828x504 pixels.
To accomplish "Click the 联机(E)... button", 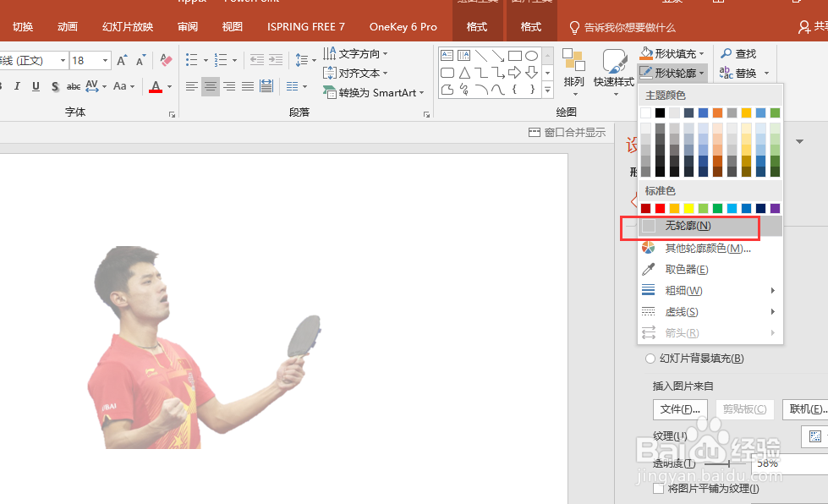I will tap(805, 409).
